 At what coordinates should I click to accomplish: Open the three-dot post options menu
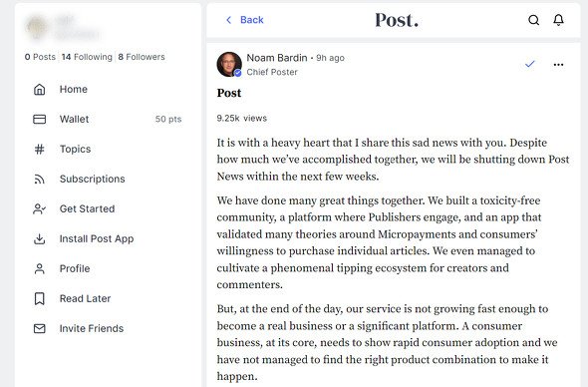558,65
